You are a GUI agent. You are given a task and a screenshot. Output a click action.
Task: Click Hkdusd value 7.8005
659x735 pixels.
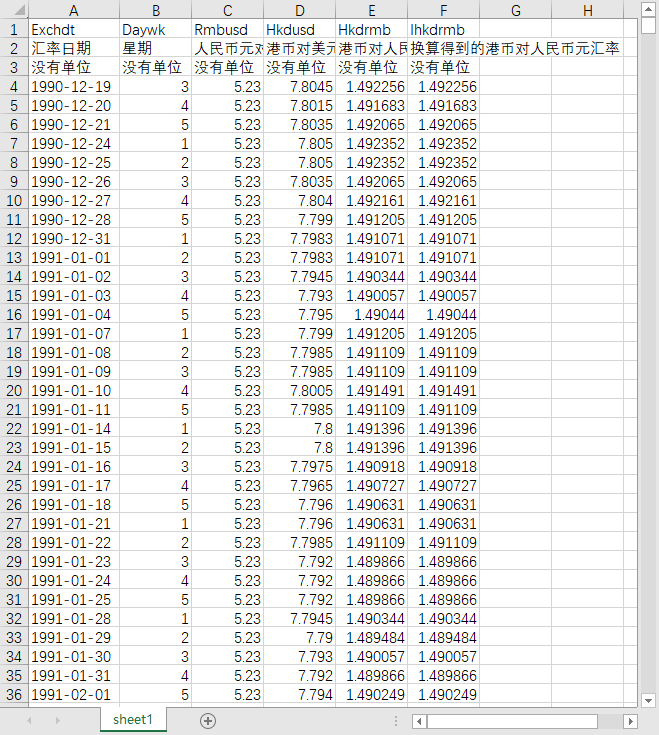tap(300, 390)
